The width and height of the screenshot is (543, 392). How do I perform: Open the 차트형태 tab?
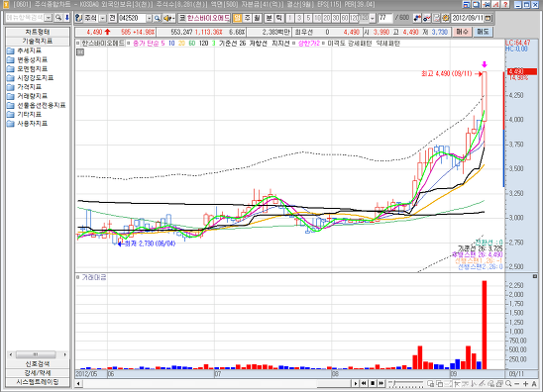tap(38, 33)
